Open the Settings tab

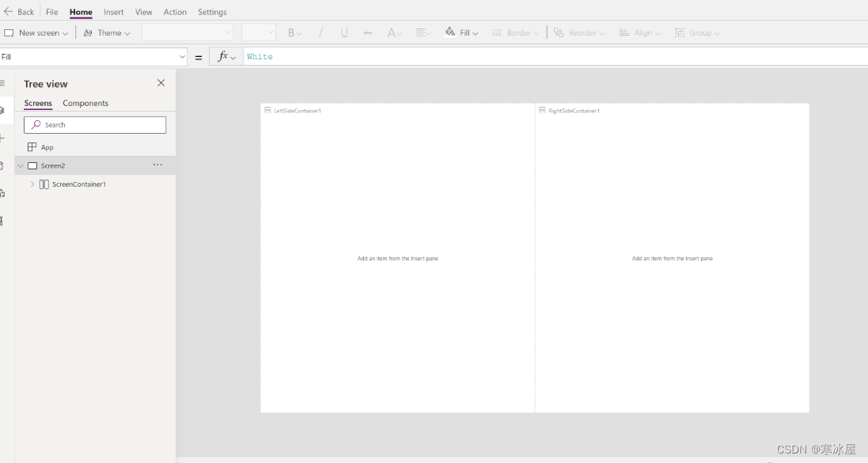(212, 12)
